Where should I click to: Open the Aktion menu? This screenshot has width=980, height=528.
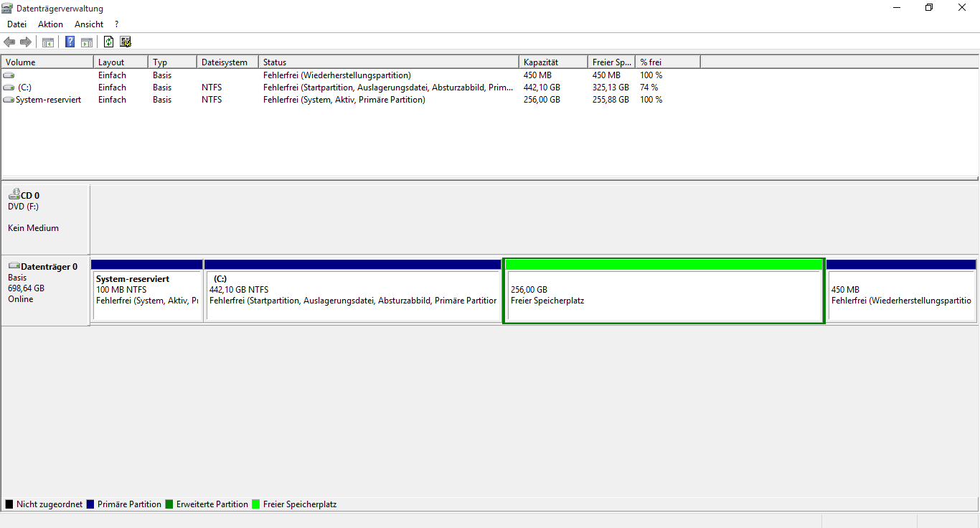coord(50,24)
